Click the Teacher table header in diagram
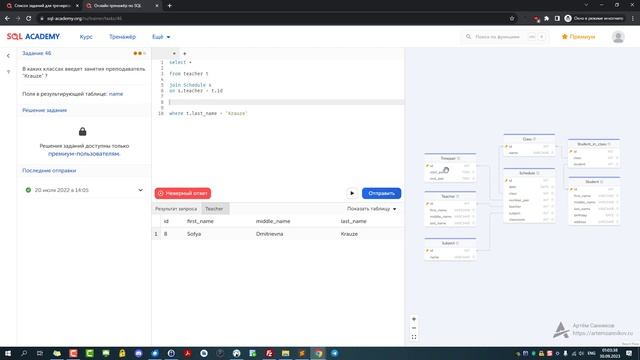 [450, 196]
